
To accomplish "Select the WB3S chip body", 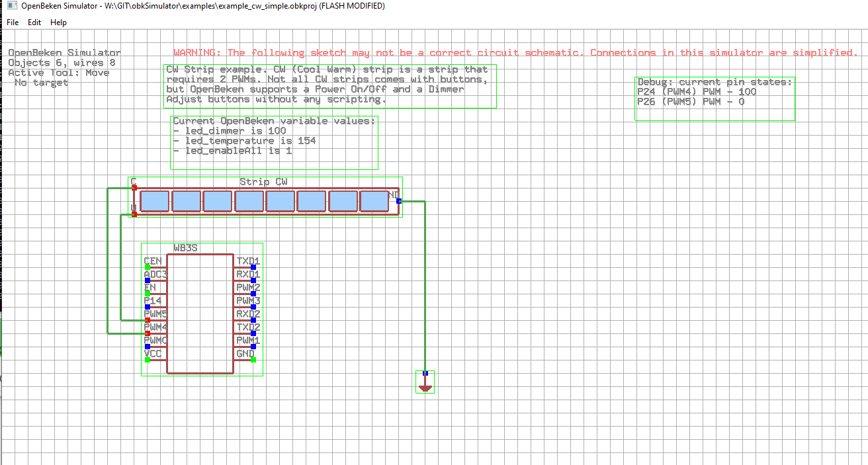I will pyautogui.click(x=200, y=314).
